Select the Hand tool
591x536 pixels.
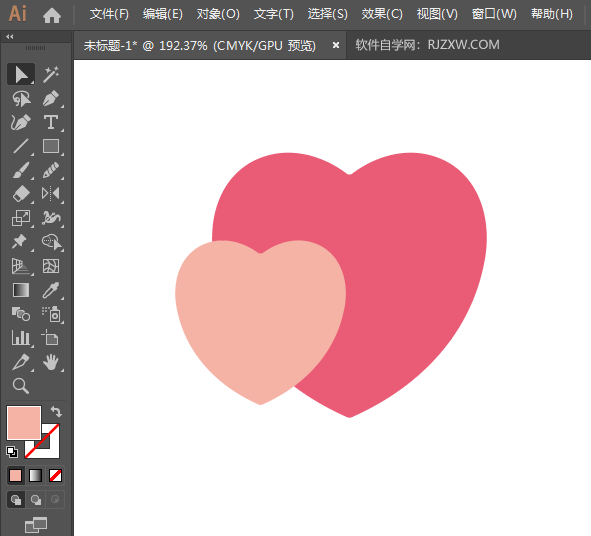click(x=51, y=362)
